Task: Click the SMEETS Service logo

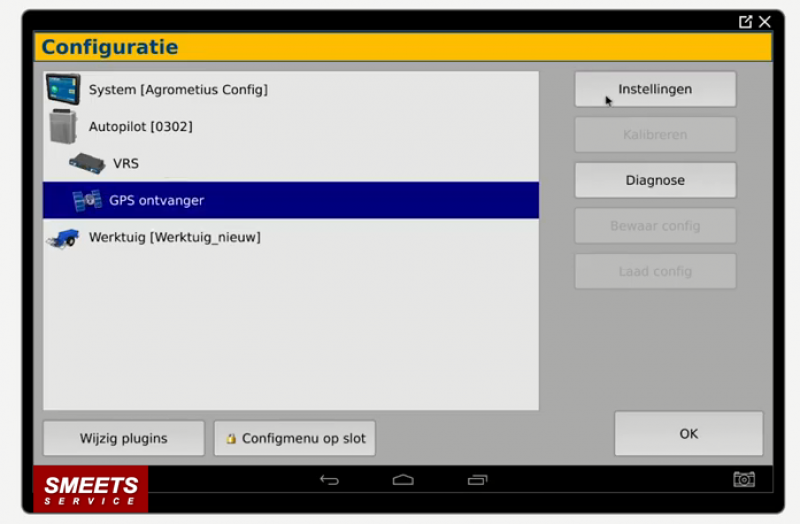Action: [x=90, y=490]
